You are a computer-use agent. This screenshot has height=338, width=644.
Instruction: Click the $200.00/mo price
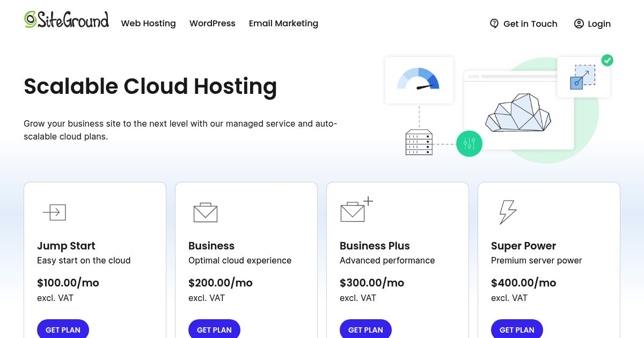point(221,283)
